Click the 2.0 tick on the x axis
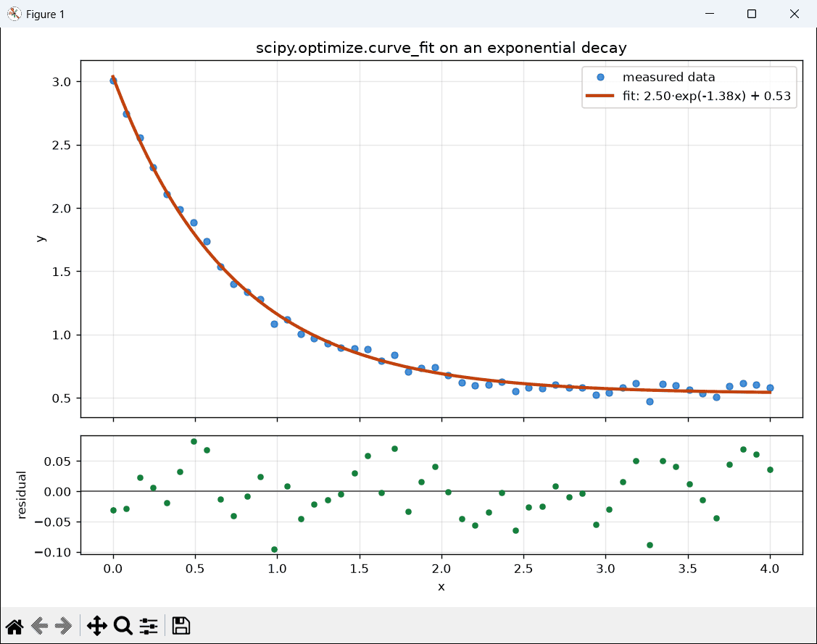 tap(441, 569)
